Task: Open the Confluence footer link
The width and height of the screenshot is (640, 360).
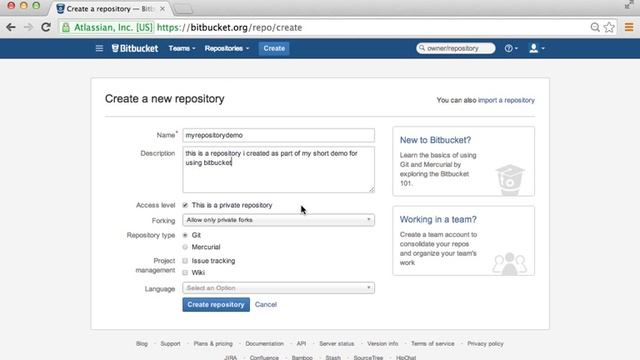Action: 264,357
